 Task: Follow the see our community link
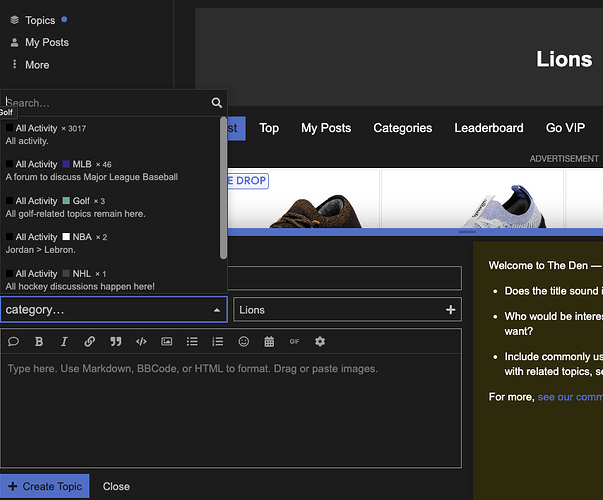pyautogui.click(x=570, y=397)
